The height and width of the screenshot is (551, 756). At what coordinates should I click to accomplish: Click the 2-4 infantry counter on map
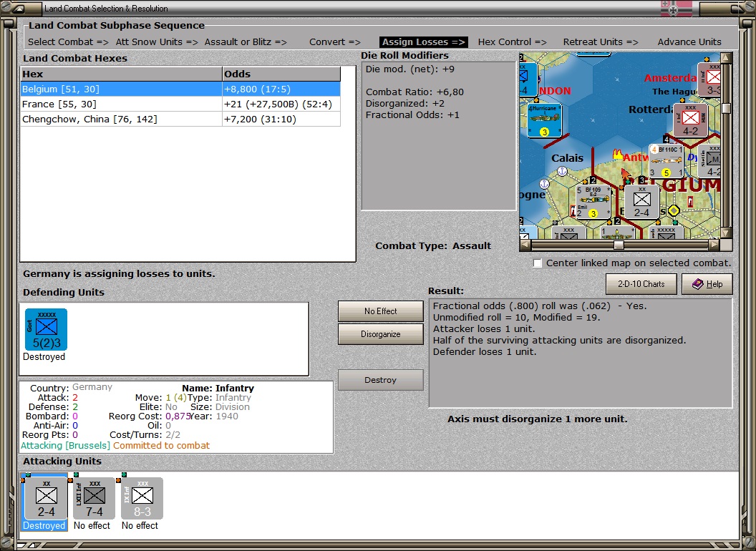point(641,202)
